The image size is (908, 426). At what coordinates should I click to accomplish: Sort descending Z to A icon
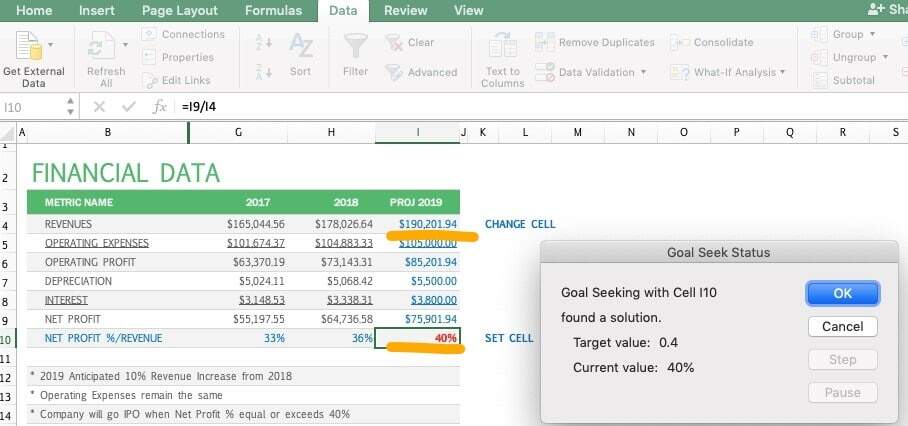[264, 71]
